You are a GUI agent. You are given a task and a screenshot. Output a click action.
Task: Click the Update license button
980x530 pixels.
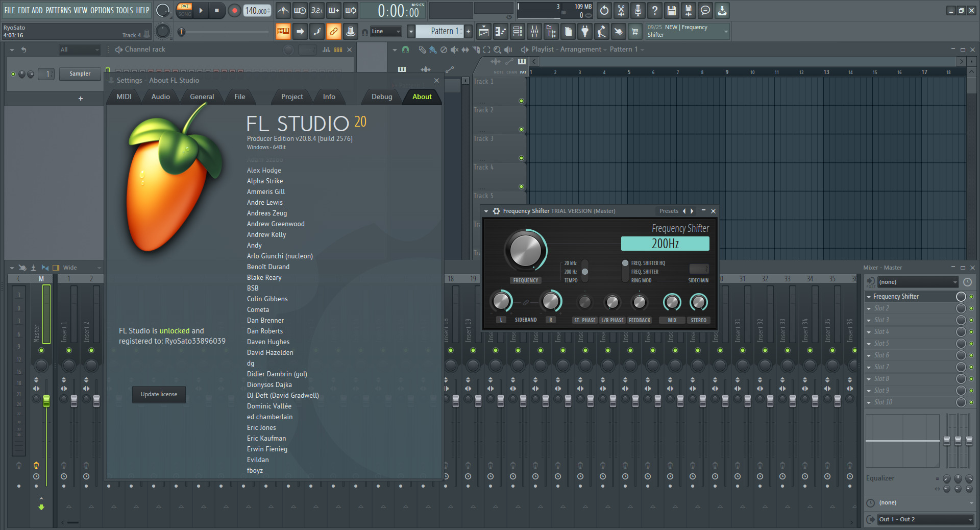pos(159,394)
